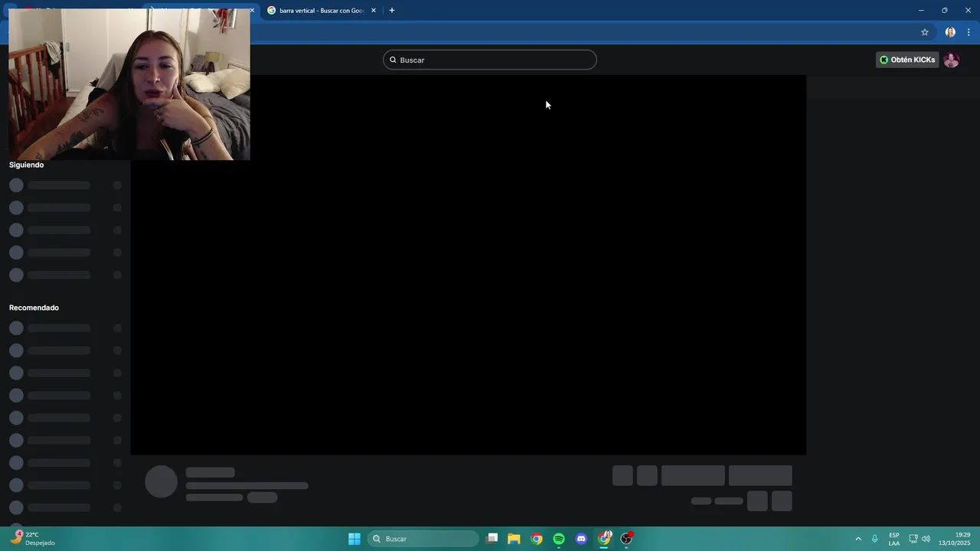The height and width of the screenshot is (551, 980).
Task: Open the weather widget showing 22°C
Action: (x=33, y=539)
